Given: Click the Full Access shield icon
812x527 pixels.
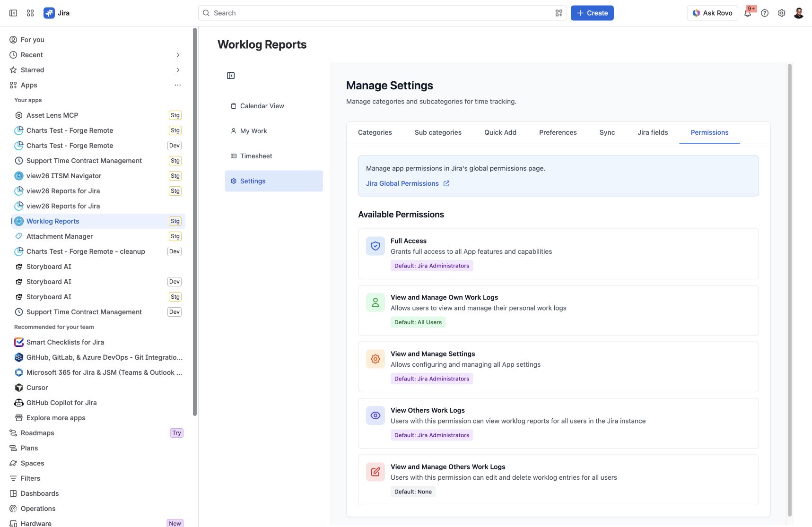Looking at the screenshot, I should (x=375, y=246).
